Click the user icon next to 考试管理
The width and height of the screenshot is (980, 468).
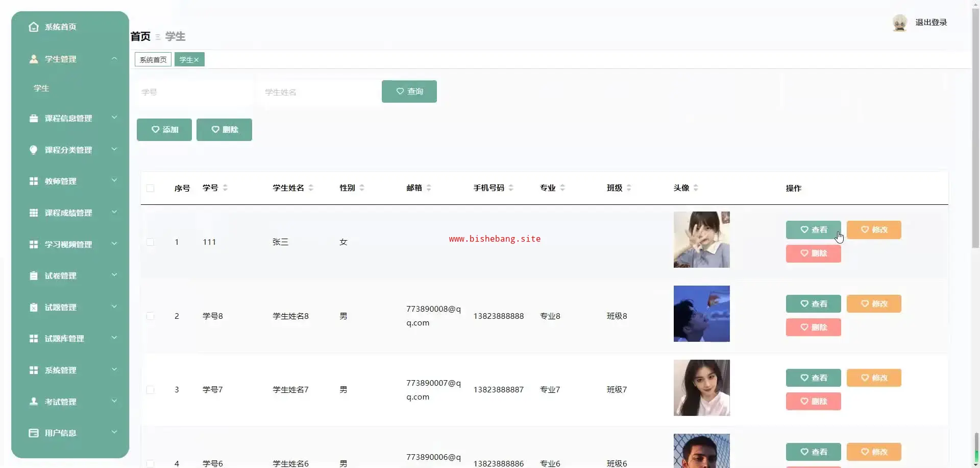point(34,402)
